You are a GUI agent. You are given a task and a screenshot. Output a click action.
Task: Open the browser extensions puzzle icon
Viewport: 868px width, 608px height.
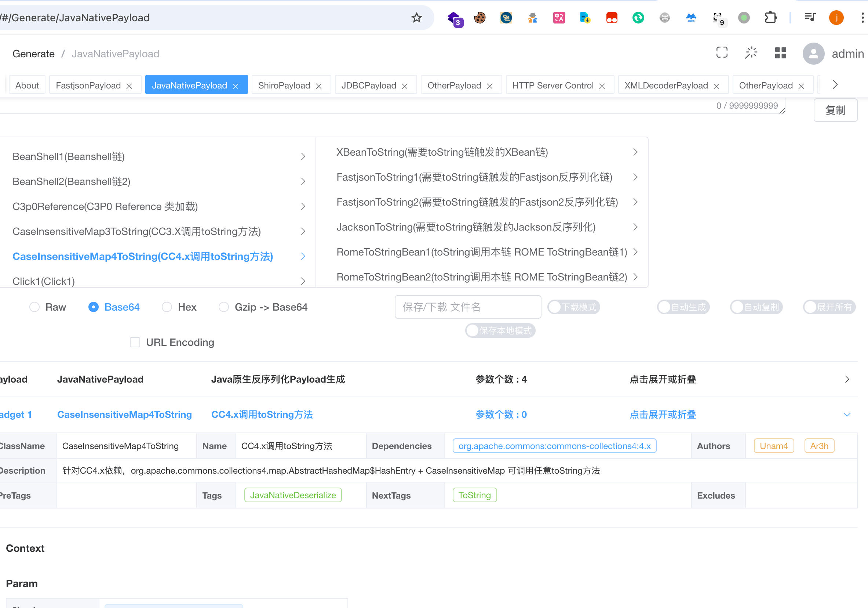pos(770,17)
